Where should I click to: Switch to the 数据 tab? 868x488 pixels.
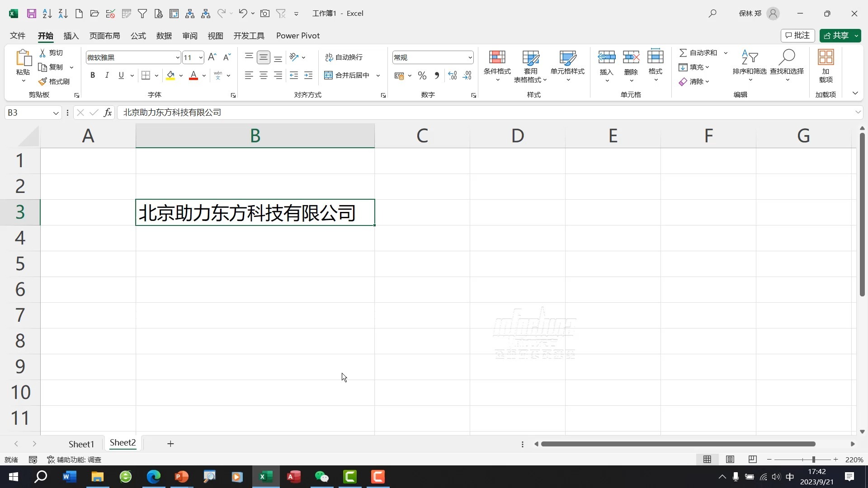click(x=164, y=36)
